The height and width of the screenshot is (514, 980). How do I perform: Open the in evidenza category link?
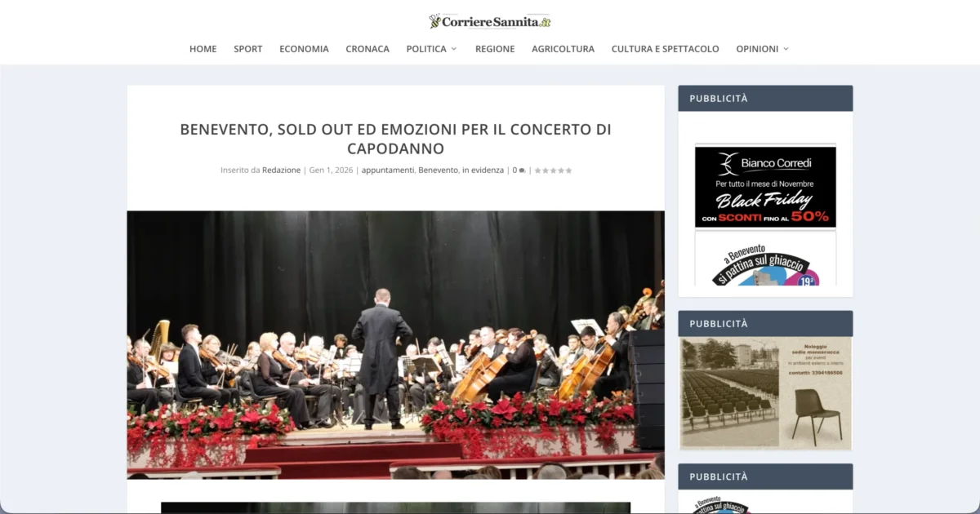pos(483,171)
